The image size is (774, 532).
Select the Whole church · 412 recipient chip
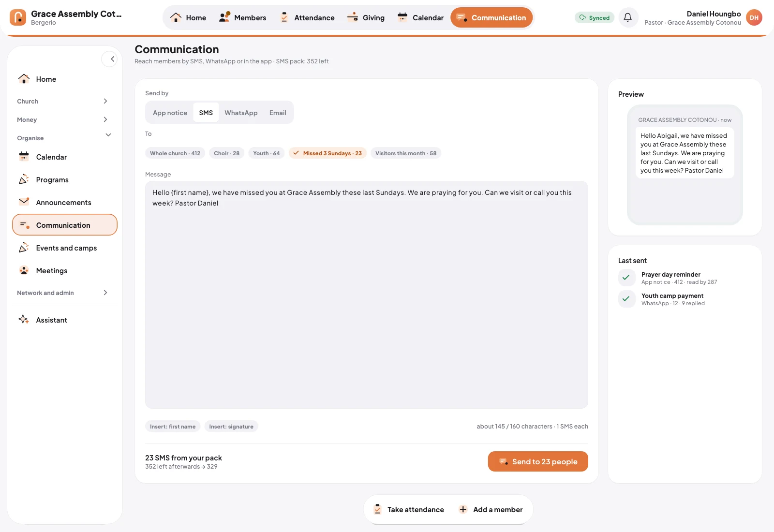click(175, 153)
